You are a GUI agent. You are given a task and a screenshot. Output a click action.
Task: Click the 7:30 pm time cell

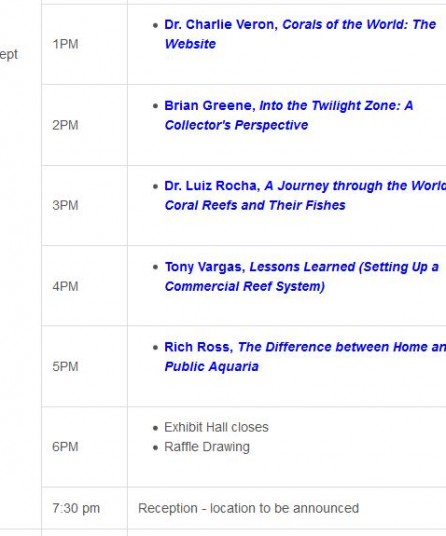pos(84,508)
